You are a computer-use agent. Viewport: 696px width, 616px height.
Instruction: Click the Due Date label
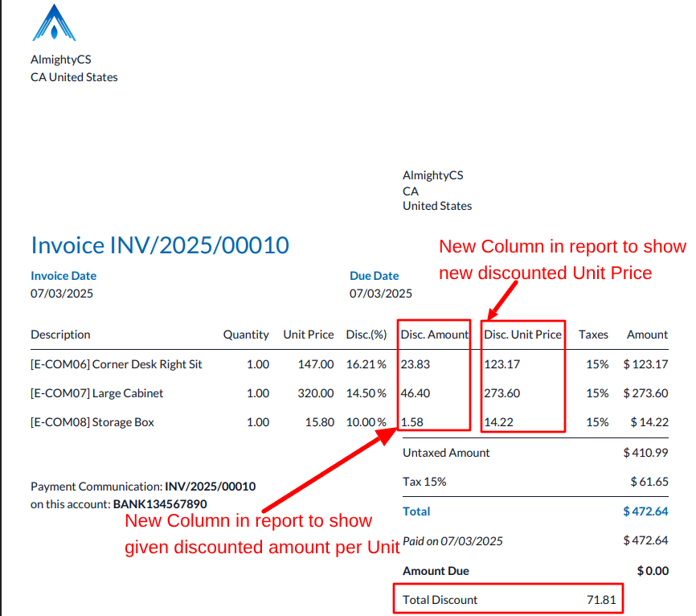(374, 276)
